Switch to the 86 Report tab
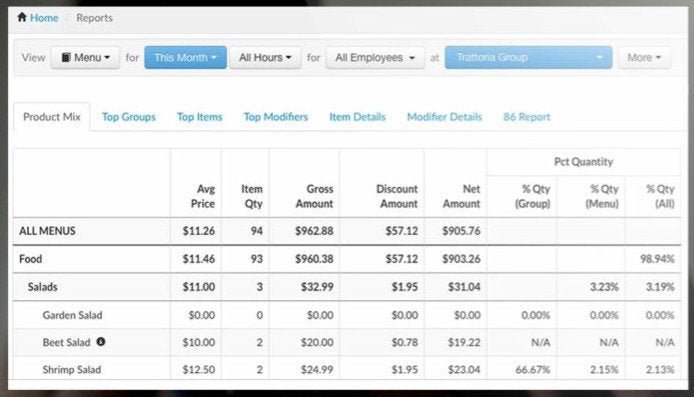 [527, 117]
